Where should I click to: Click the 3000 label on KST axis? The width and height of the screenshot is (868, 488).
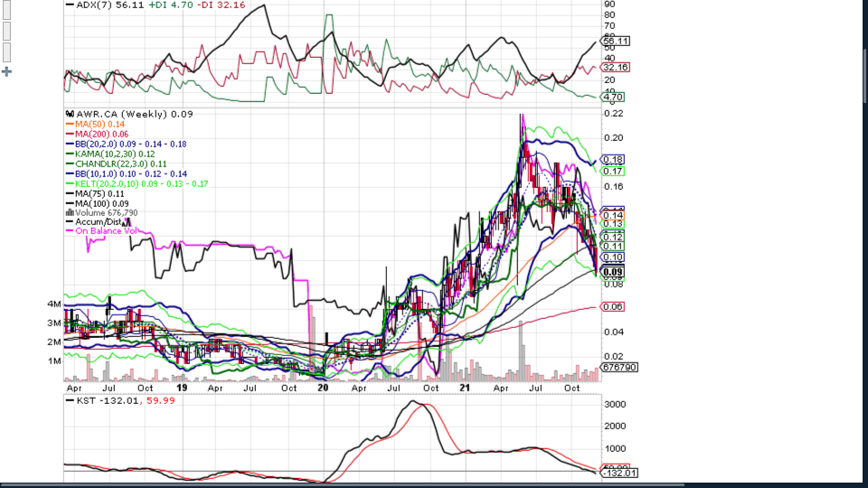(615, 405)
